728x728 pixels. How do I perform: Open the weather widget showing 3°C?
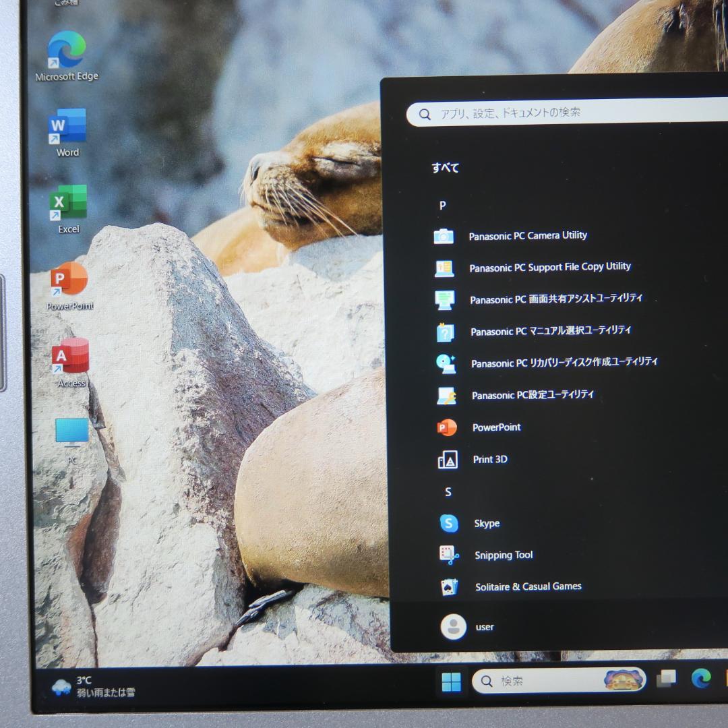point(94,686)
